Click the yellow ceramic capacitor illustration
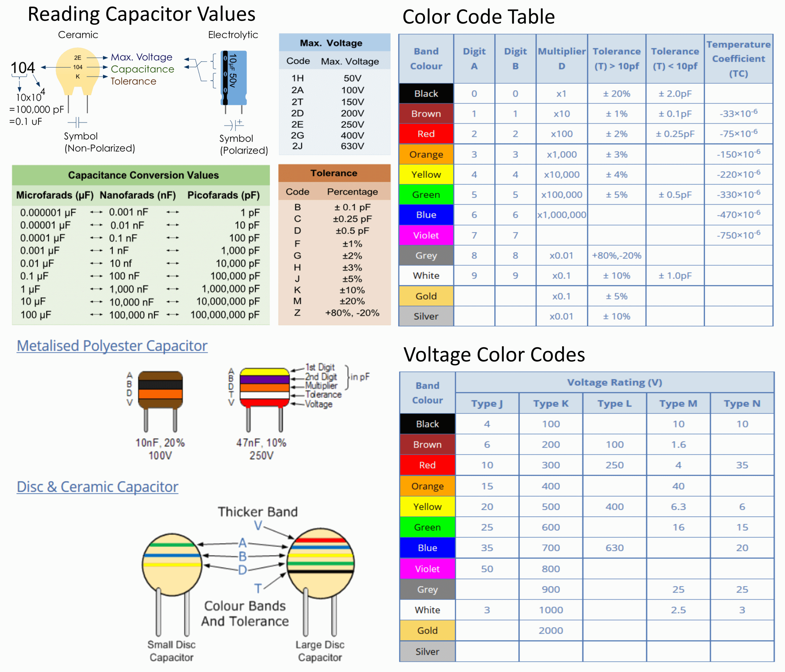This screenshot has width=785, height=672. (x=78, y=72)
